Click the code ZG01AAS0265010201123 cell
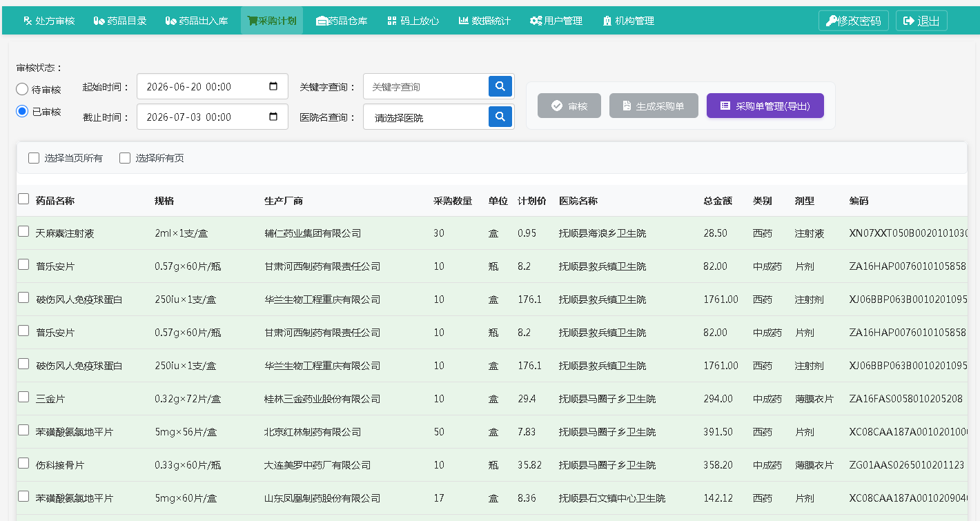The image size is (980, 521). click(907, 465)
